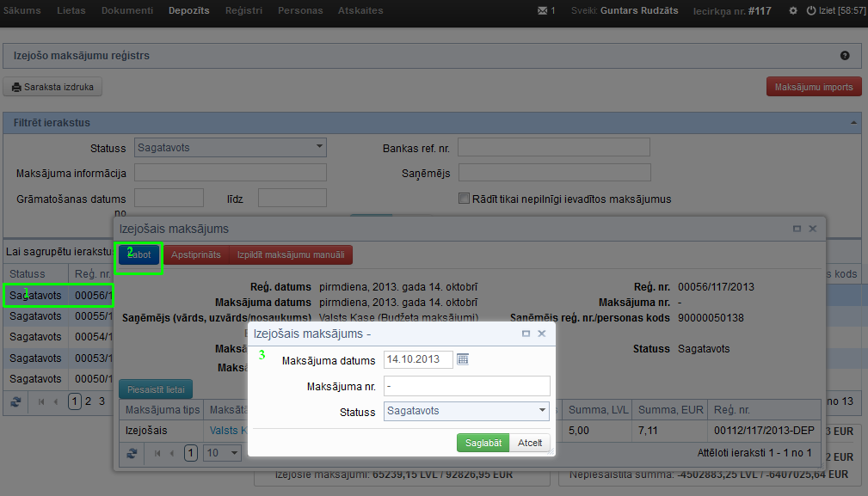868x496 pixels.
Task: Open settings via the gear icon
Action: 792,11
